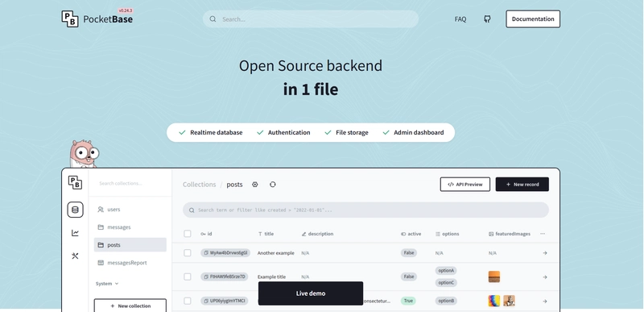Click the optionA tag
The width and height of the screenshot is (644, 312).
coord(446,271)
